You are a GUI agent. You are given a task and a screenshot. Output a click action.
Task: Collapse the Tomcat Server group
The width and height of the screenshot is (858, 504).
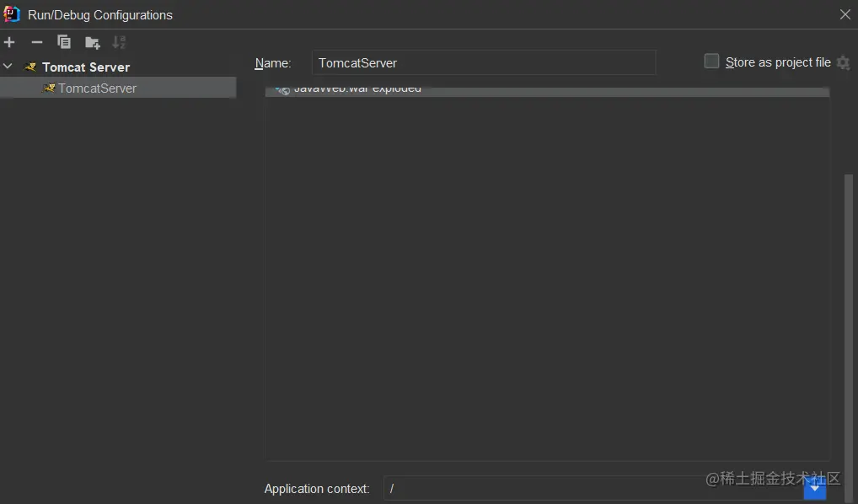8,67
